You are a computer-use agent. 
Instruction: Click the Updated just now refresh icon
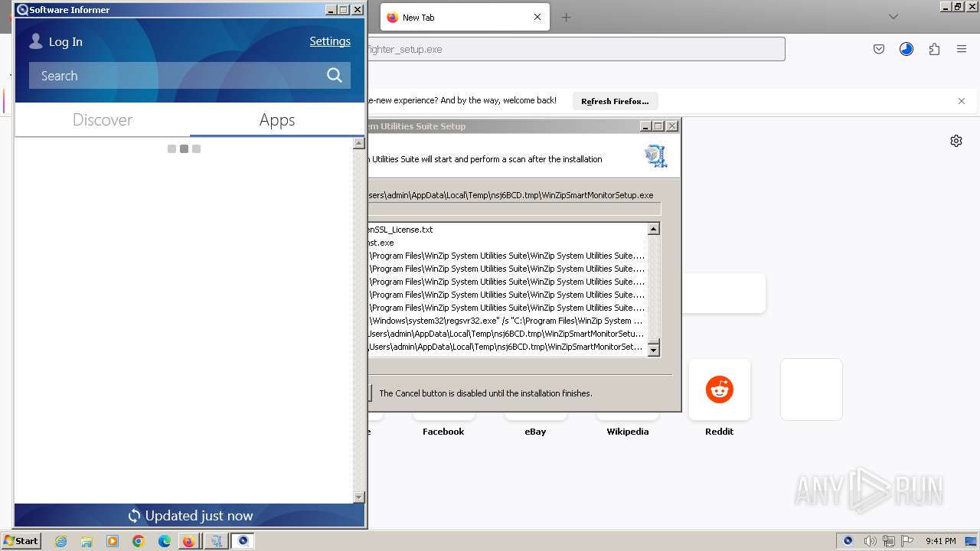tap(134, 516)
